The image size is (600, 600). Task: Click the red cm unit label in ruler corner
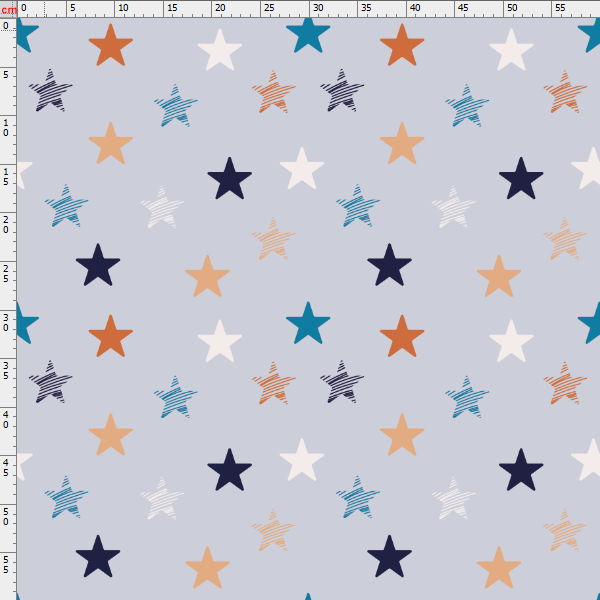tap(8, 10)
